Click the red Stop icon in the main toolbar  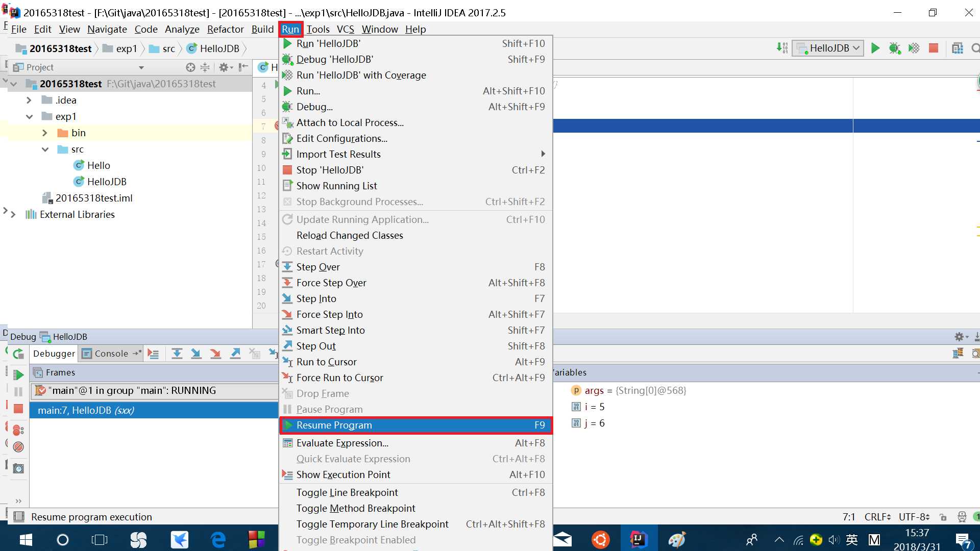pos(934,48)
